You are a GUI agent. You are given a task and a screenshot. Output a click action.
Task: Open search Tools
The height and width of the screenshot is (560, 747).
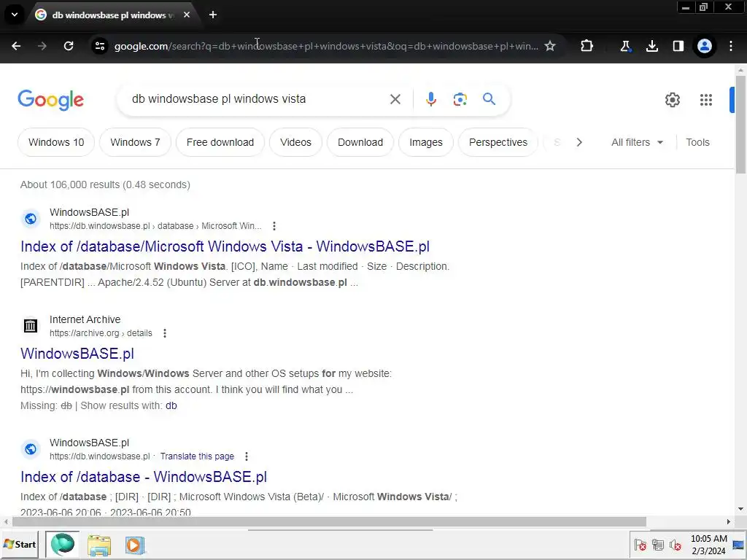coord(697,142)
